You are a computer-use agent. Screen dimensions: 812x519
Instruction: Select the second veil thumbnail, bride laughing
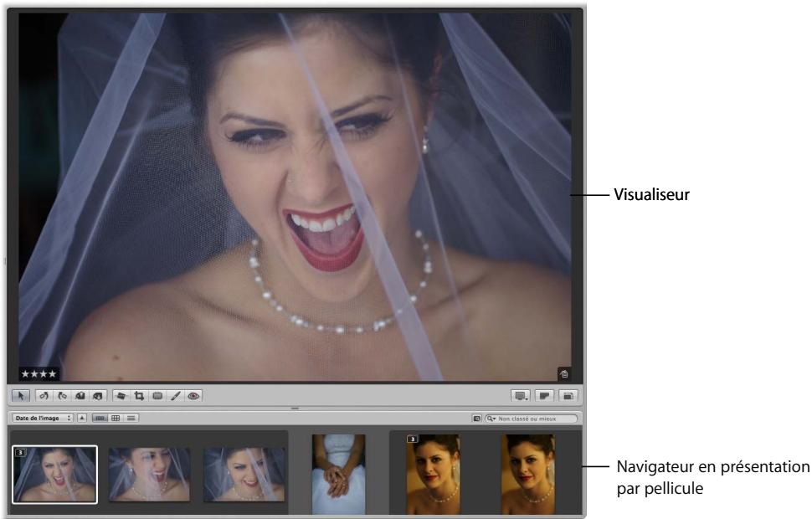click(149, 475)
